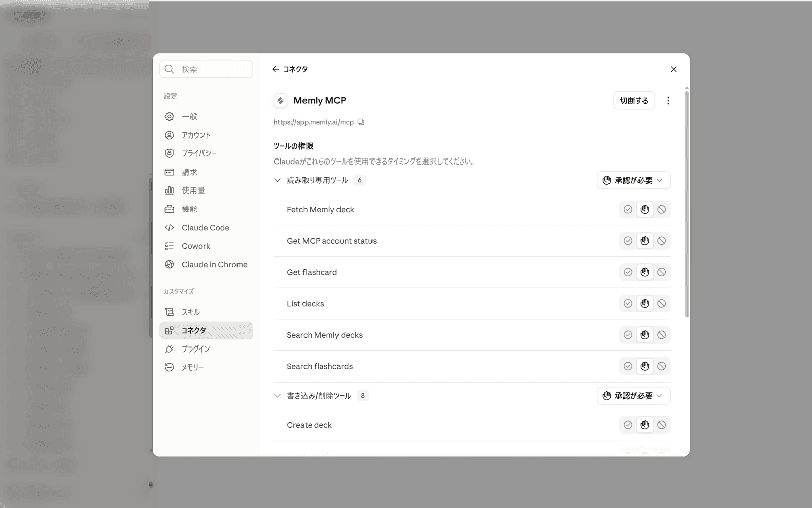Screen dimensions: 812x508
Task: Always allow Search flashcards tool
Action: 628,366
